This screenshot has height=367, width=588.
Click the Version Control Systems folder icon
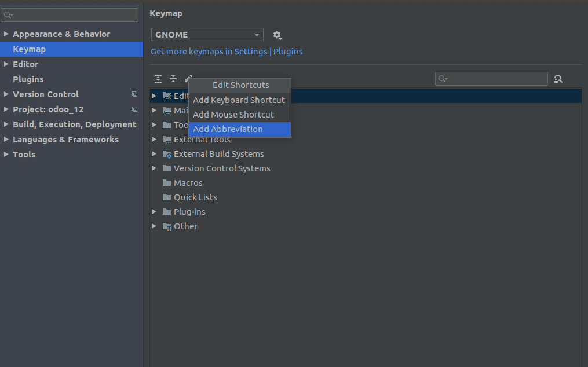click(167, 168)
